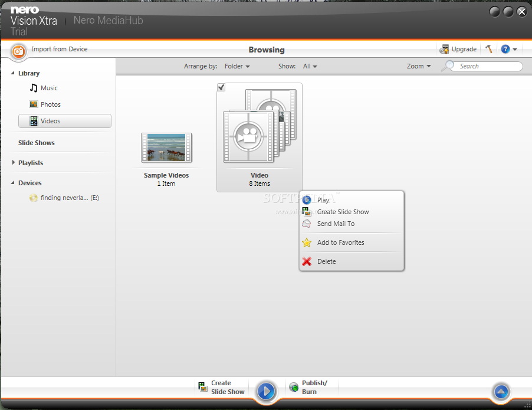Open the Show All filter dropdown

click(310, 66)
